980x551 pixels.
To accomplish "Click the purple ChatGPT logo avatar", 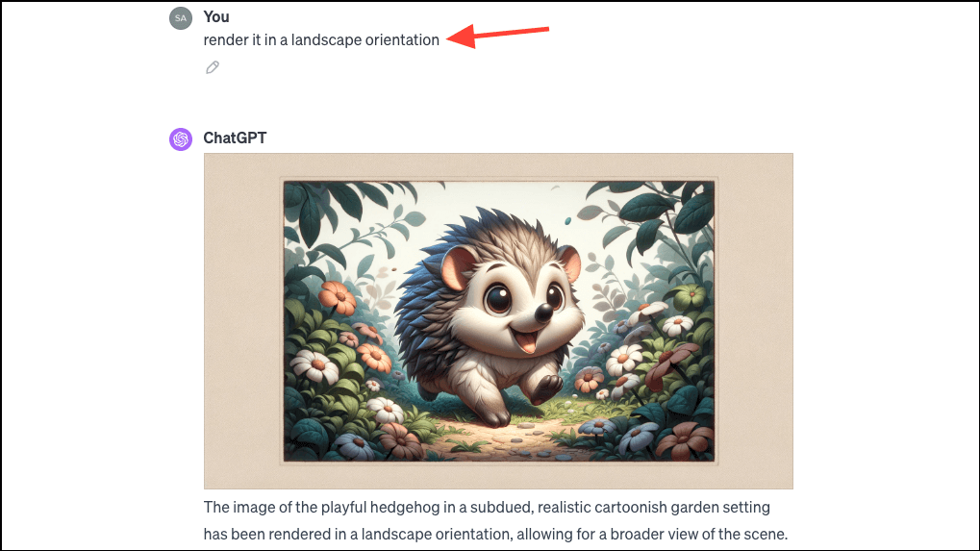I will click(181, 138).
